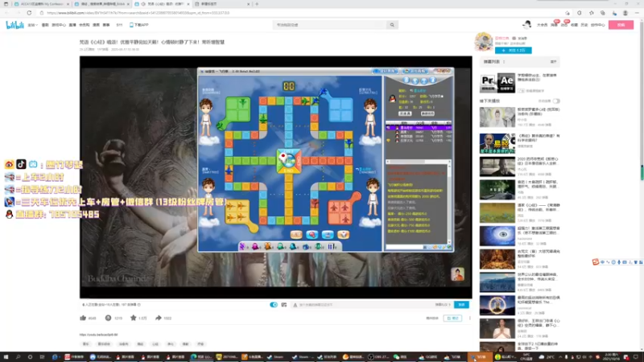Screen dimensions: 644x362
Task: Click the first purple emoticon in game emoji bar
Action: (242, 246)
